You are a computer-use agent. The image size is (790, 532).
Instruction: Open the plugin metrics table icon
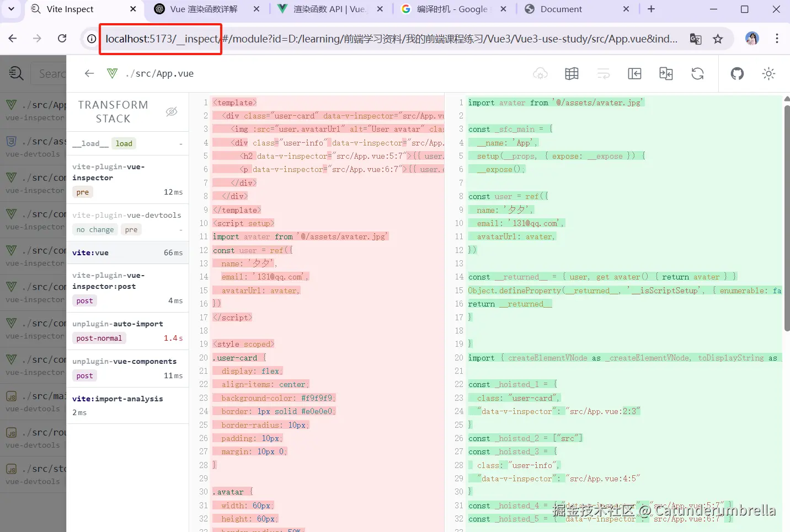tap(572, 73)
